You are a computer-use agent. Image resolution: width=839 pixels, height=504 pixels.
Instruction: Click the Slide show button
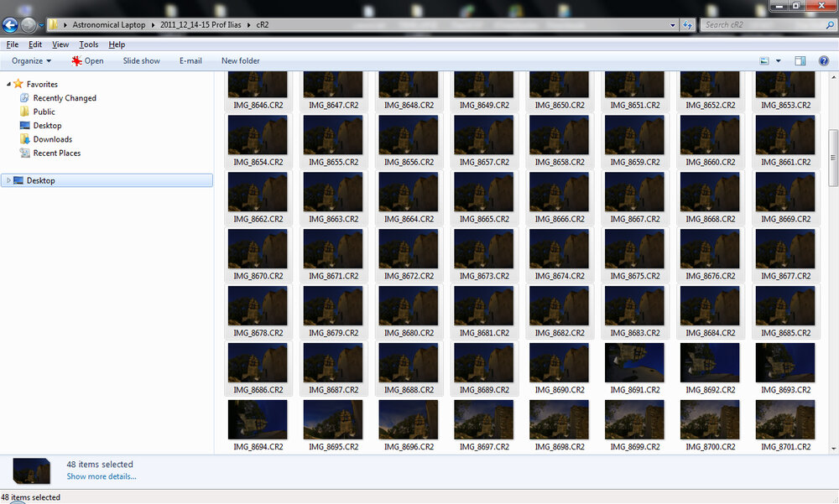tap(141, 61)
